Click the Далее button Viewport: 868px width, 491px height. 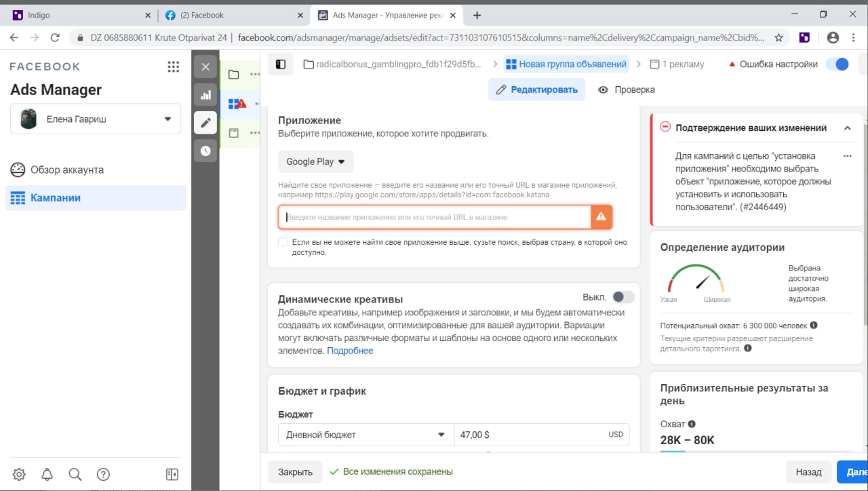853,472
